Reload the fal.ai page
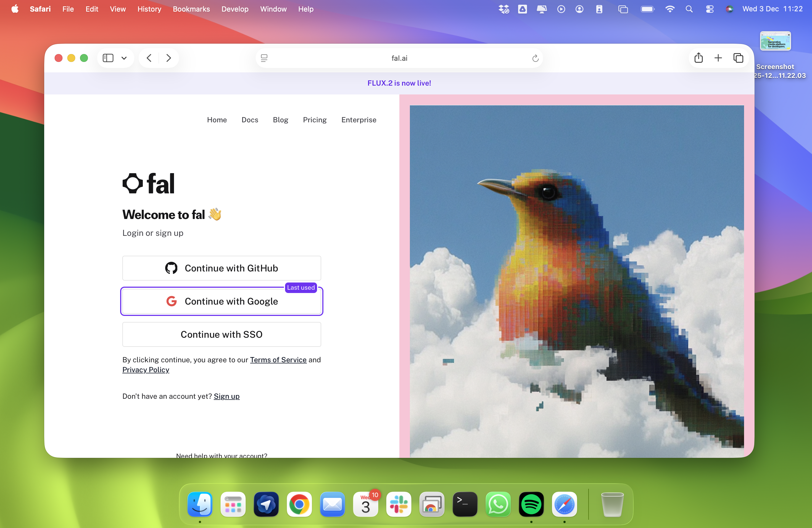The image size is (812, 528). click(535, 58)
